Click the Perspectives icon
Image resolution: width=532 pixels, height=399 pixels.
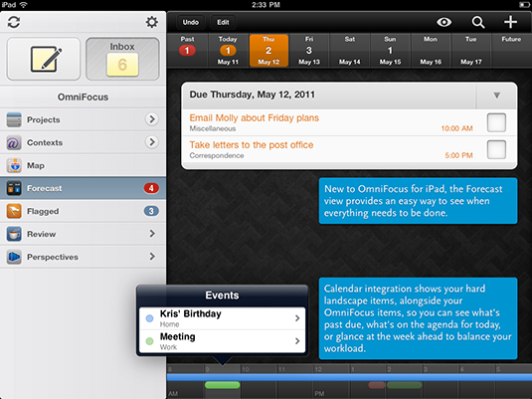(14, 257)
